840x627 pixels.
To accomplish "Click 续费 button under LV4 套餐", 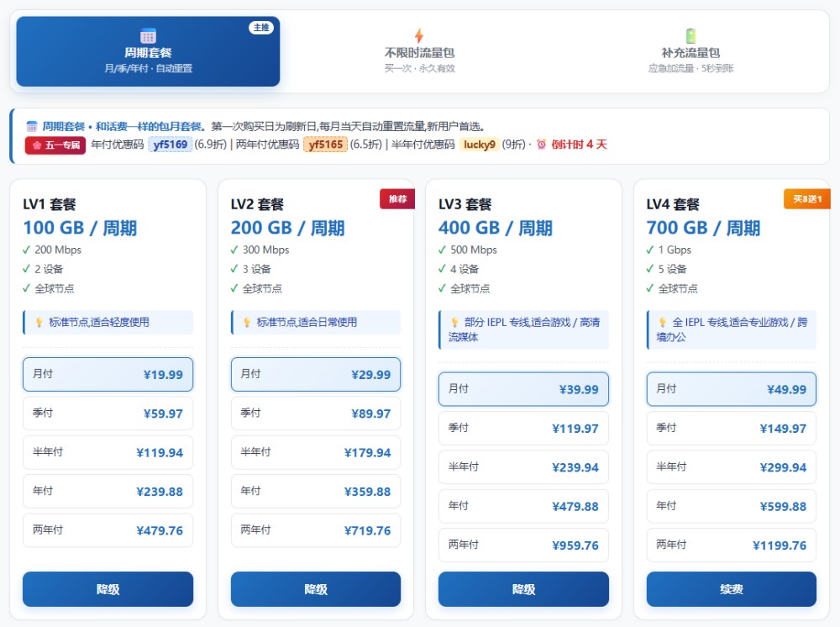I will point(732,589).
